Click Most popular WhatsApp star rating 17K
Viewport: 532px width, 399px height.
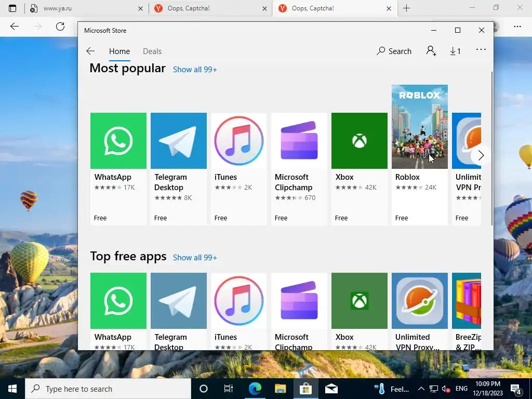(114, 187)
